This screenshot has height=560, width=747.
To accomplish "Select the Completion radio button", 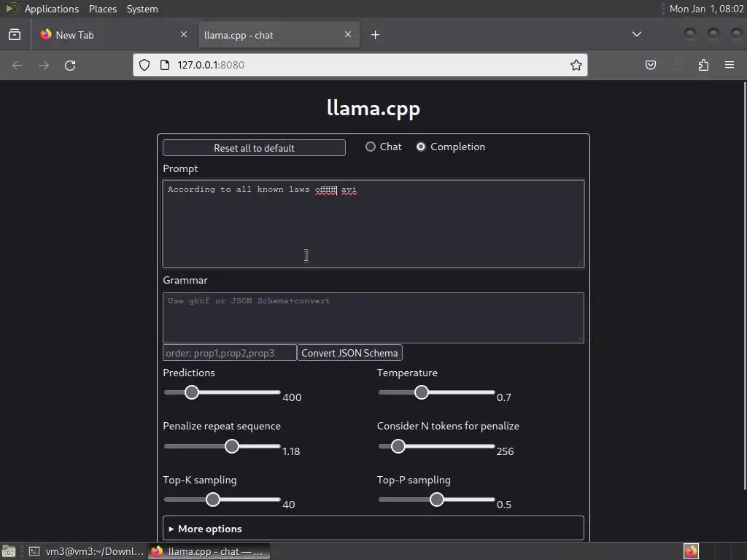I will click(x=421, y=147).
